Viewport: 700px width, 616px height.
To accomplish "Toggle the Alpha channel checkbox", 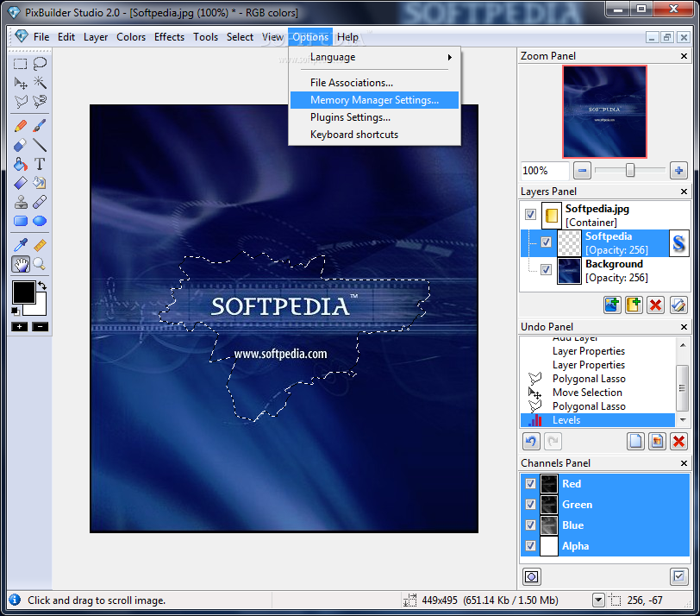I will point(530,546).
